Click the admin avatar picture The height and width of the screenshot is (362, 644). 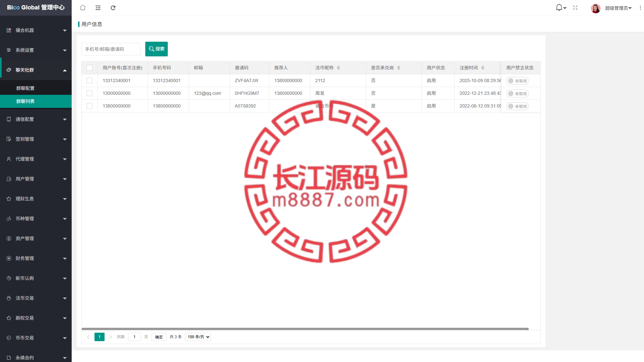point(596,8)
